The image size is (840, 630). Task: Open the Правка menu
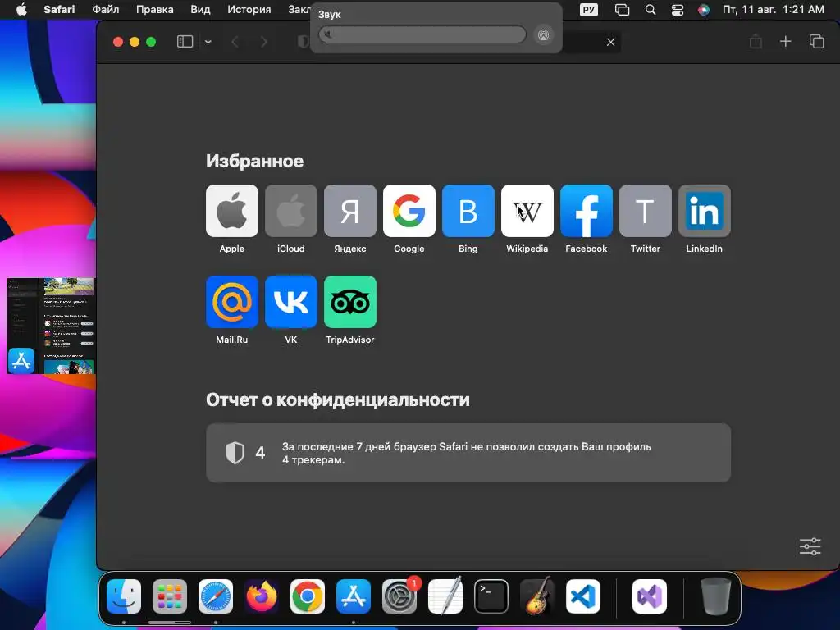tap(155, 10)
